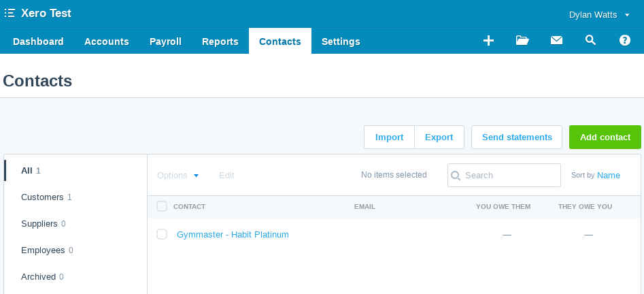Click the Send statements button
644x294 pixels.
(517, 137)
